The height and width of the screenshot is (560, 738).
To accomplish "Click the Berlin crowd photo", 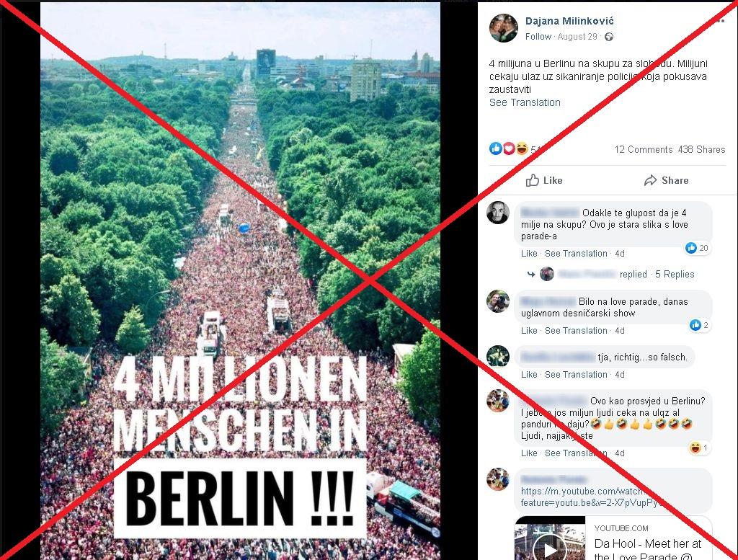I will pyautogui.click(x=240, y=281).
